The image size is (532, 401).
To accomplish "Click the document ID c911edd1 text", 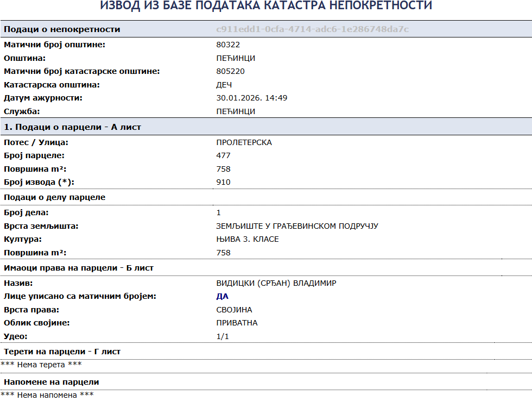I will pyautogui.click(x=312, y=29).
